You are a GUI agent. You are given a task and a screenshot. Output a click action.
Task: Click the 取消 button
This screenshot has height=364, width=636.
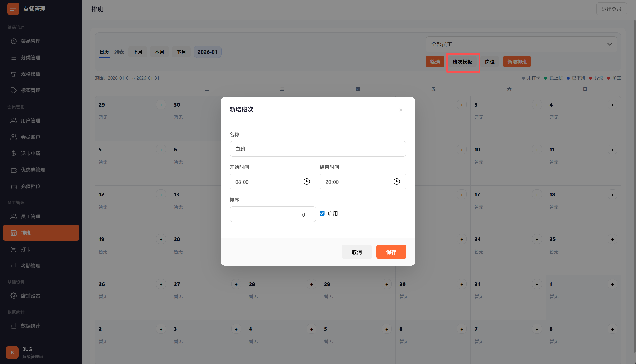coord(356,252)
